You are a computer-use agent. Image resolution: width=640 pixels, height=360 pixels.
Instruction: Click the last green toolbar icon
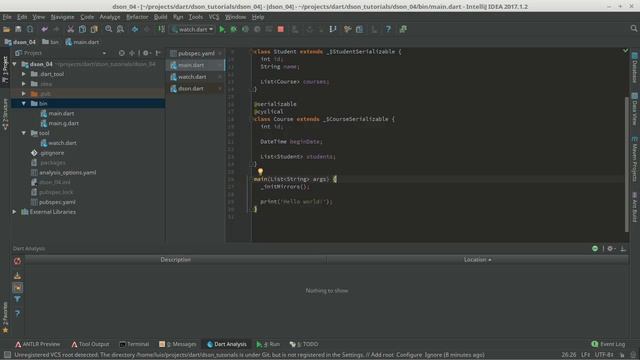pyautogui.click(x=403, y=29)
